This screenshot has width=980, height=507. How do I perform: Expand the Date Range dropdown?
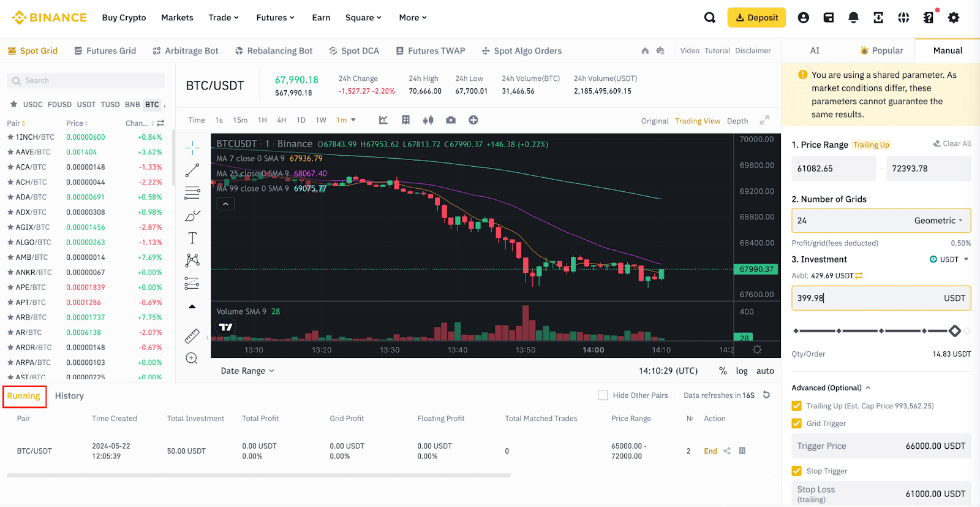point(247,371)
